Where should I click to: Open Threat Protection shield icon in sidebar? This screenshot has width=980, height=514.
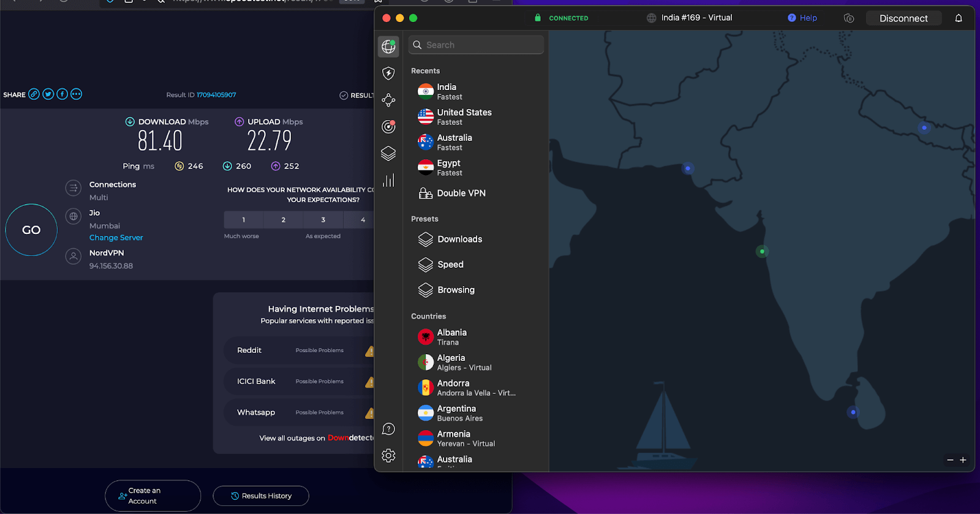pyautogui.click(x=388, y=74)
